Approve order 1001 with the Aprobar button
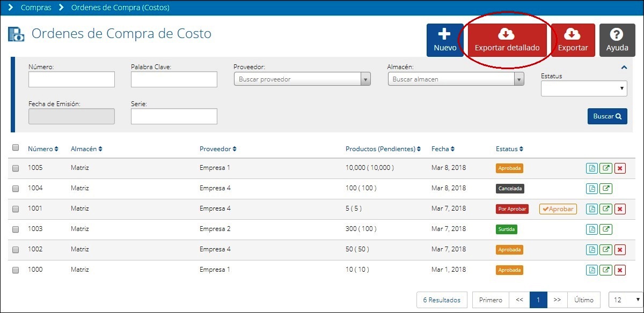The image size is (644, 313). click(x=558, y=209)
